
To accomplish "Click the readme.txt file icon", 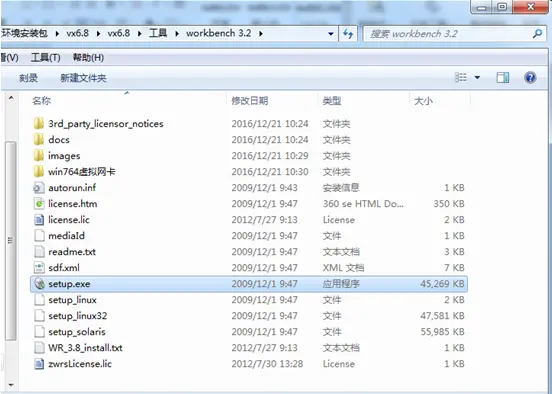I will pos(39,252).
